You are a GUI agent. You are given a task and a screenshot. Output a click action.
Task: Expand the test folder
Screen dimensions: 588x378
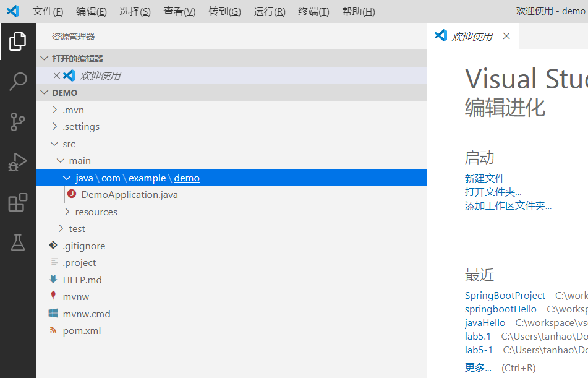click(61, 228)
